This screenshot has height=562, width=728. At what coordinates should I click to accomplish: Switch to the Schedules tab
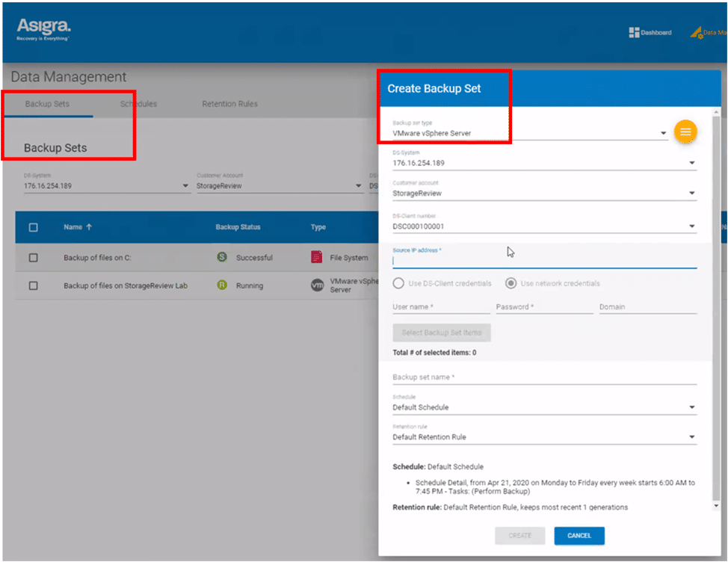(138, 104)
